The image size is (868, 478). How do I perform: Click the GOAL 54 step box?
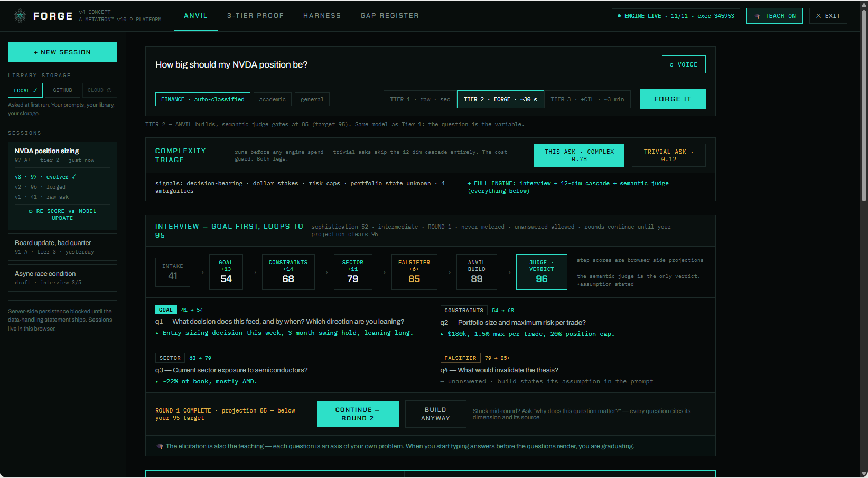[226, 272]
